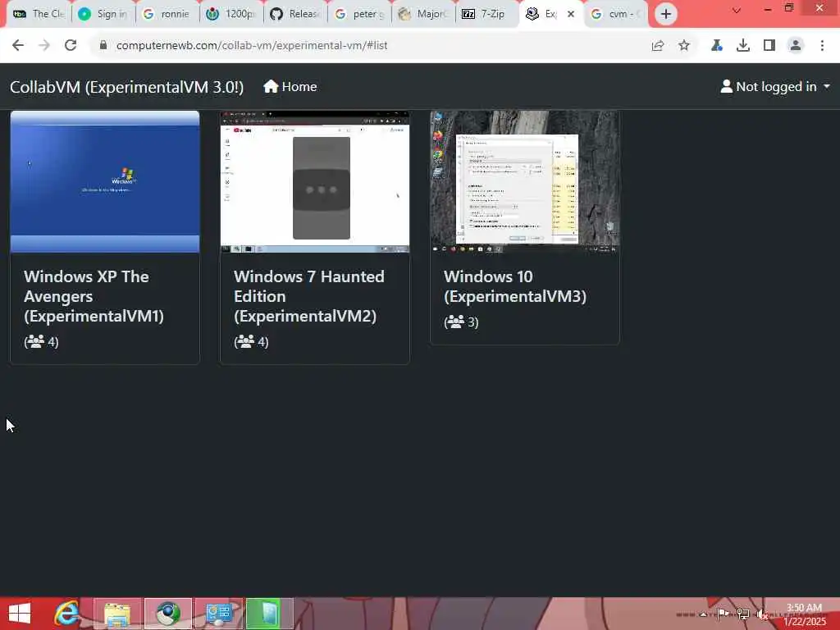Click the CollabVM (ExperimentalVM 3.0!) brand title
The height and width of the screenshot is (630, 840).
click(x=127, y=87)
